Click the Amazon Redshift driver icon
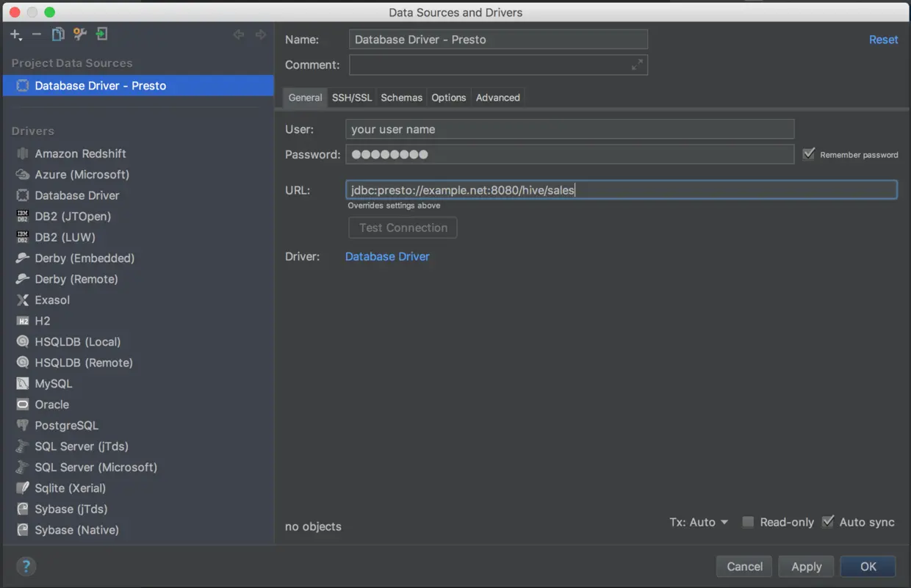The height and width of the screenshot is (588, 911). 23,153
